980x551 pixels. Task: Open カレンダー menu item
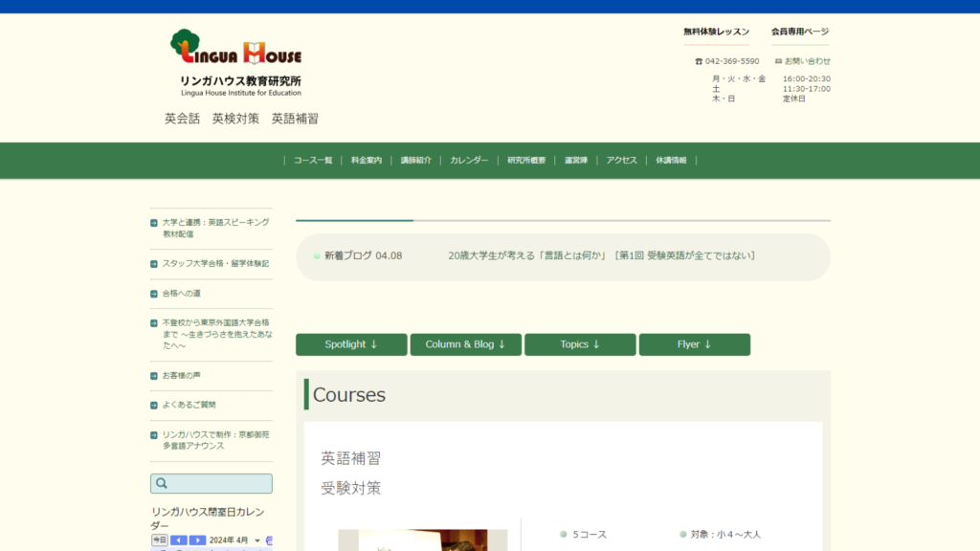pyautogui.click(x=469, y=161)
